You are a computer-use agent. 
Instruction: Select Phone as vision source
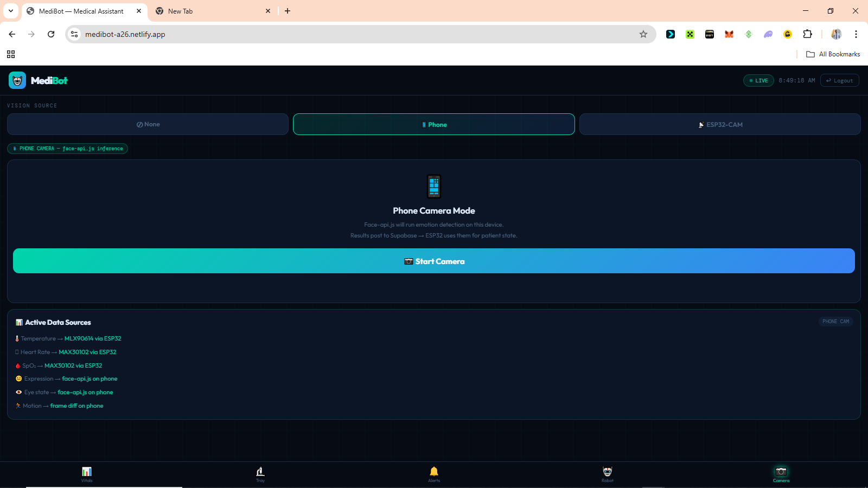pyautogui.click(x=434, y=124)
